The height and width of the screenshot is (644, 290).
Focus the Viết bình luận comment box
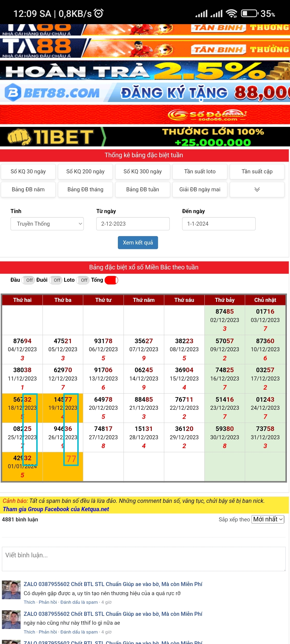(144, 559)
